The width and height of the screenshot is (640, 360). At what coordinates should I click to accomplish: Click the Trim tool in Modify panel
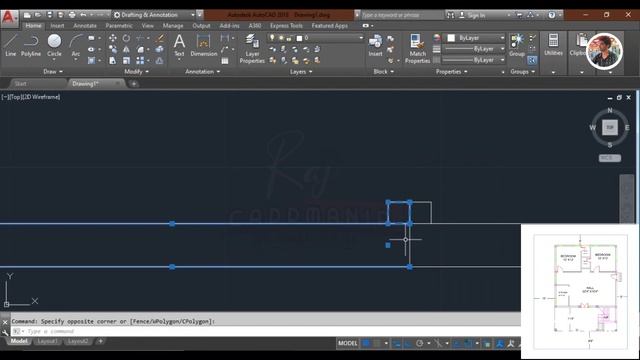[140, 38]
